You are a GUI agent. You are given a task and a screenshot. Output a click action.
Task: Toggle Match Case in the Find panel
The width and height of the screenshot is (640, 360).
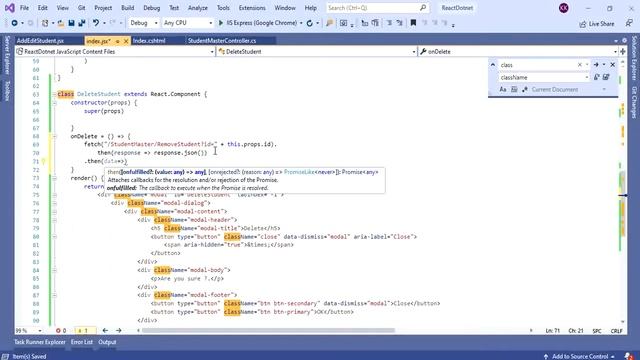[x=503, y=89]
